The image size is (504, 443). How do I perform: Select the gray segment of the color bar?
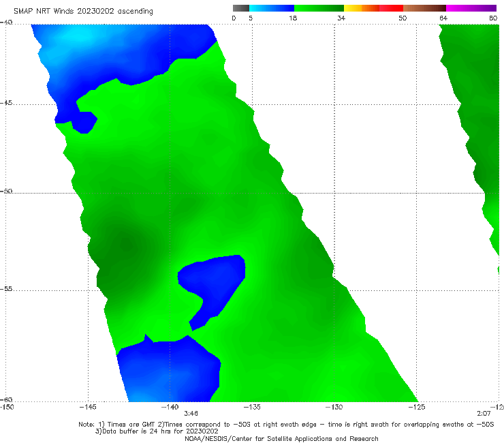[x=241, y=8]
